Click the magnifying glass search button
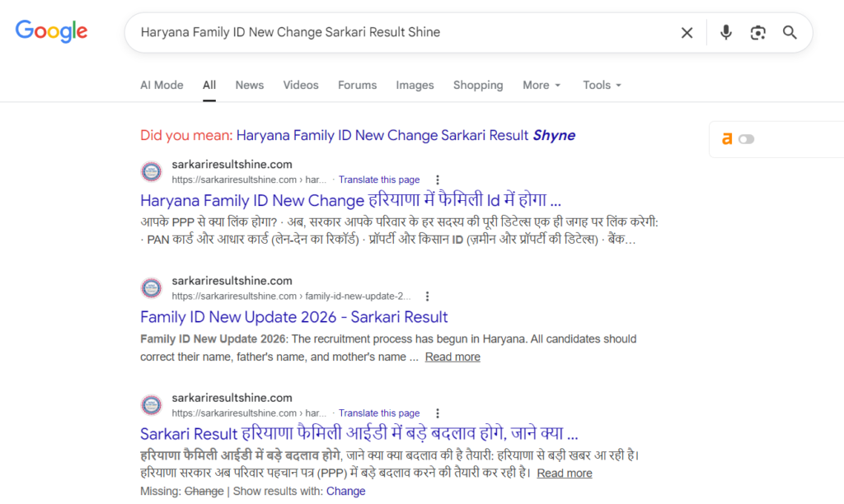 click(x=790, y=32)
